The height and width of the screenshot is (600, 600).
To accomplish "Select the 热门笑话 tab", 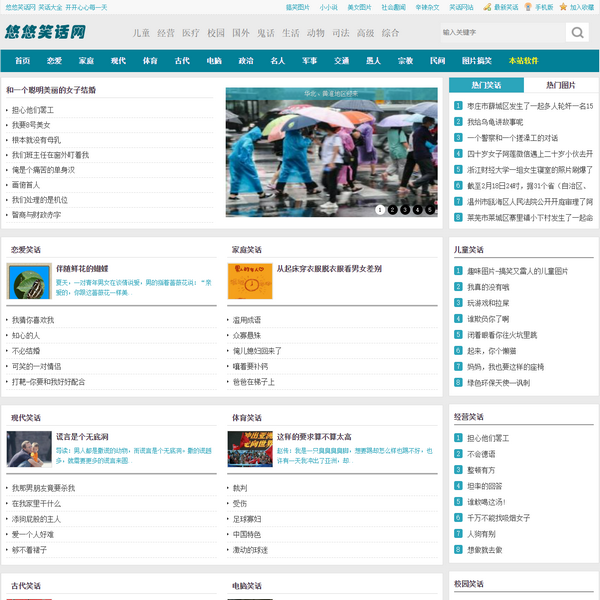I will (486, 85).
